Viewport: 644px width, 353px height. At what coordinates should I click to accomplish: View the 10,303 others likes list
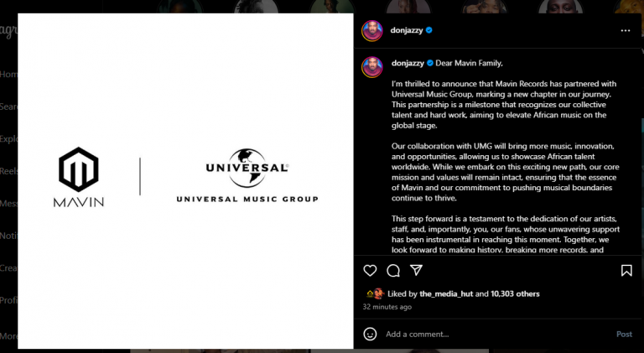pos(515,294)
